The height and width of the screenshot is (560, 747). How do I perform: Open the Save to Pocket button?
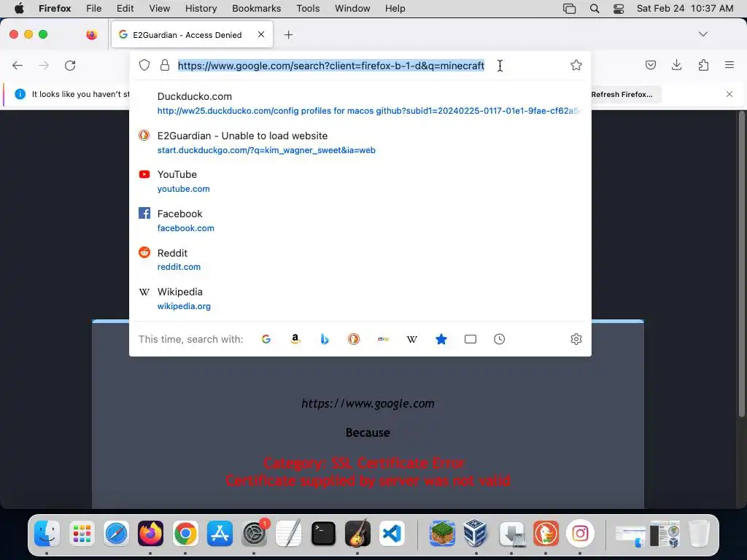[650, 65]
